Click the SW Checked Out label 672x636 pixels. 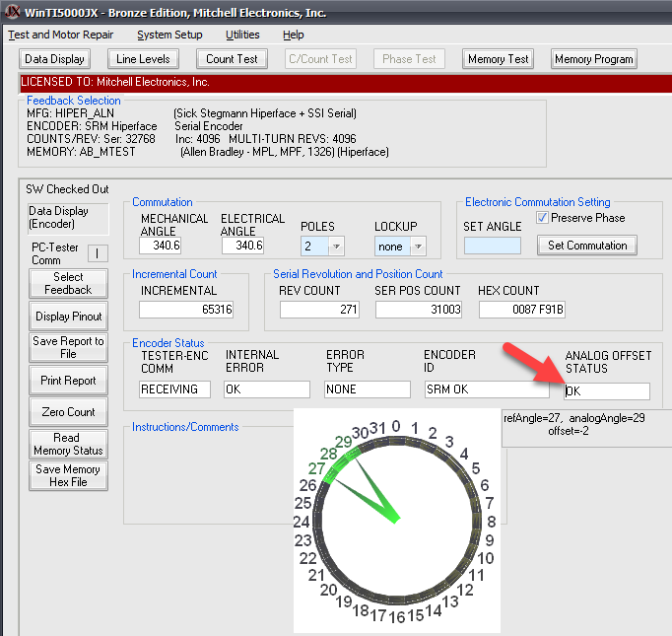pos(67,189)
